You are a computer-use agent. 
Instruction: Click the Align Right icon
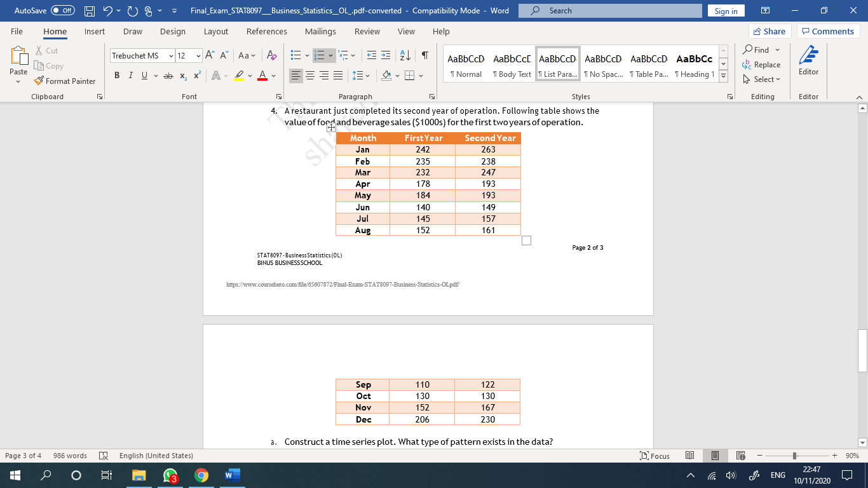click(x=325, y=76)
